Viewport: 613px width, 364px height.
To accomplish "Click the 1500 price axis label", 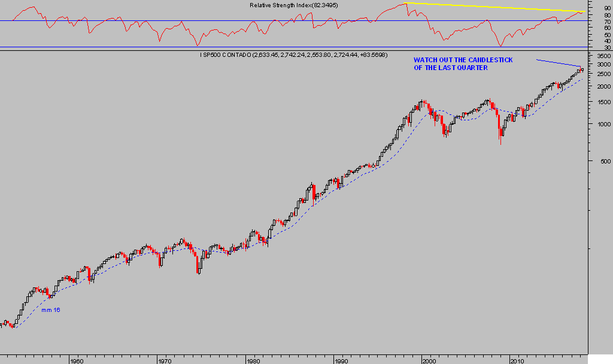I will pos(603,102).
